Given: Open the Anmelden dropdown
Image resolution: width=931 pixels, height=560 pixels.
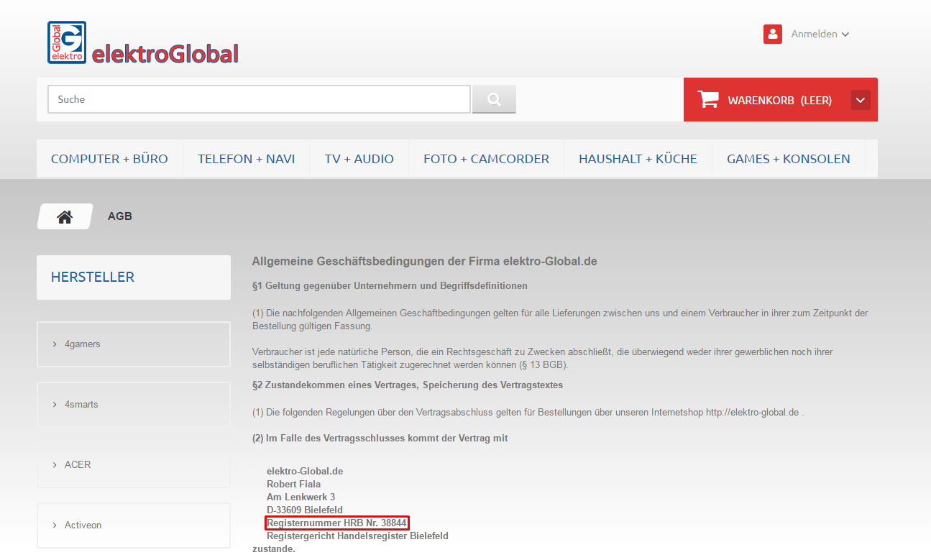Looking at the screenshot, I should 820,34.
